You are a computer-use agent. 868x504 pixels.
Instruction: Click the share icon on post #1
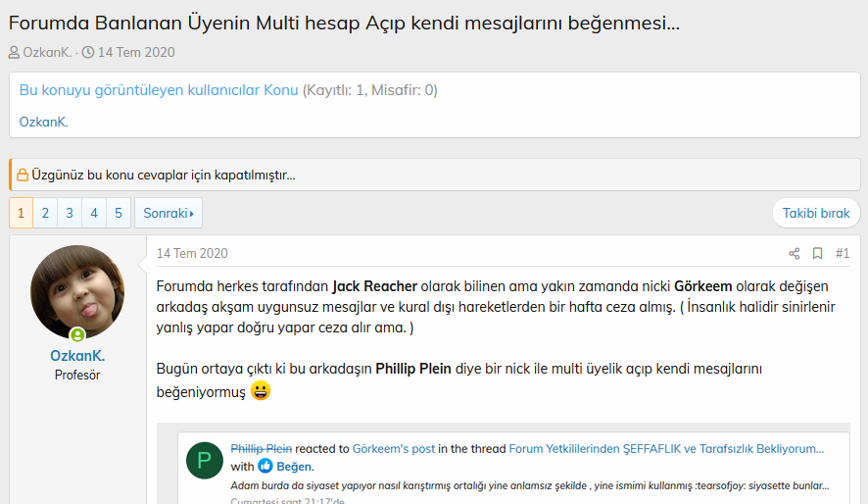click(795, 253)
